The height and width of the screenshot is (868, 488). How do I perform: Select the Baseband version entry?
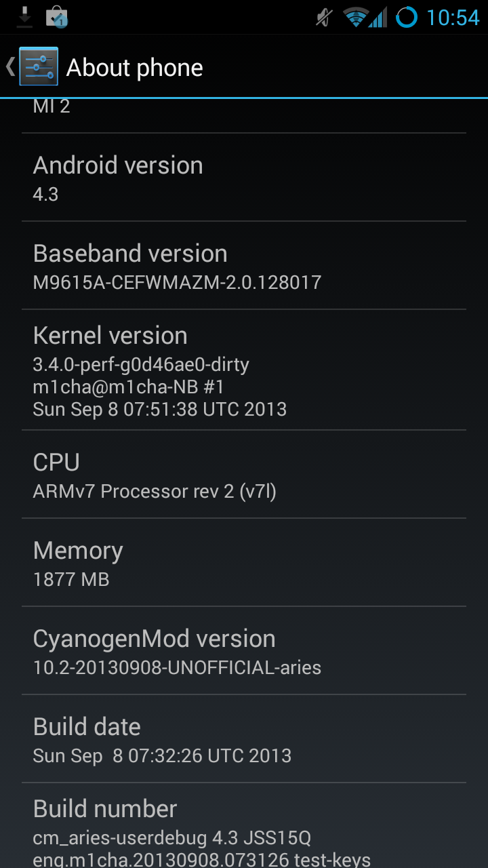[x=244, y=266]
